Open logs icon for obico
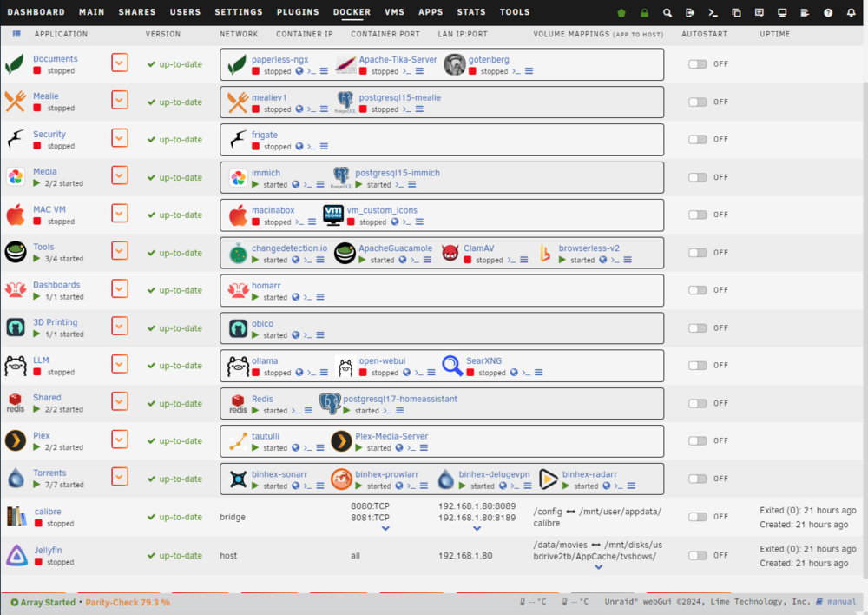The width and height of the screenshot is (868, 615). (x=320, y=335)
